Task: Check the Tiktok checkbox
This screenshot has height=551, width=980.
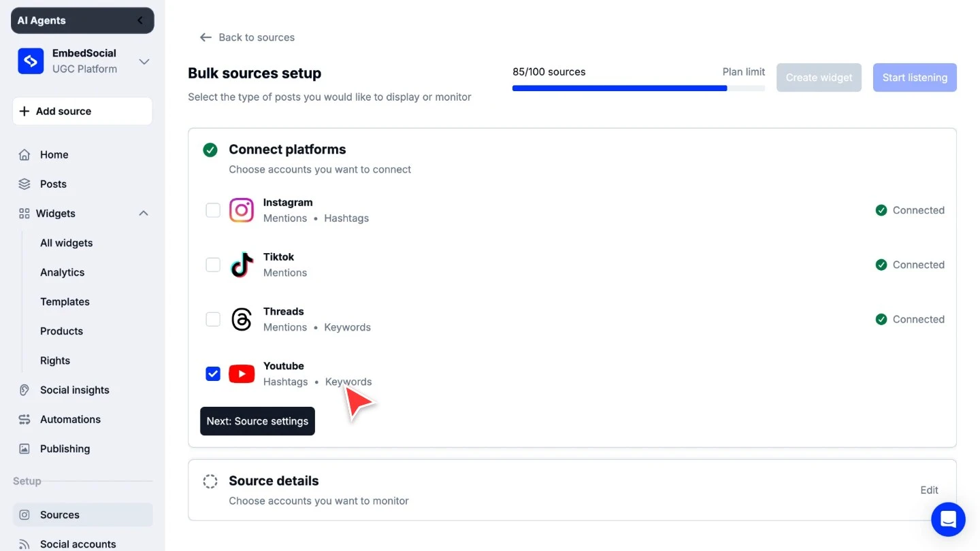Action: (x=213, y=265)
